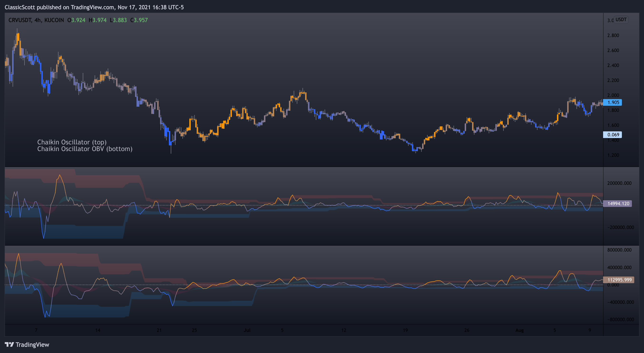Screen dimensions: 644x353
Task: Click the Chaikin Oscillator value label 14994.120
Action: click(x=618, y=203)
